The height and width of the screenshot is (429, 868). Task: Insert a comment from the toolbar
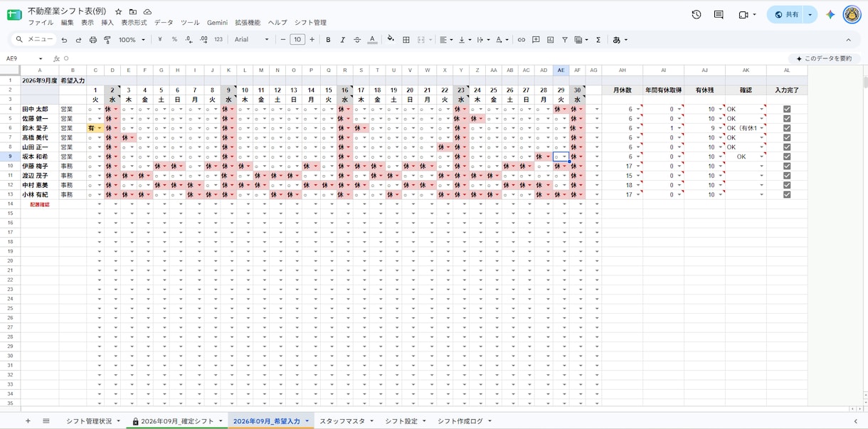point(536,40)
